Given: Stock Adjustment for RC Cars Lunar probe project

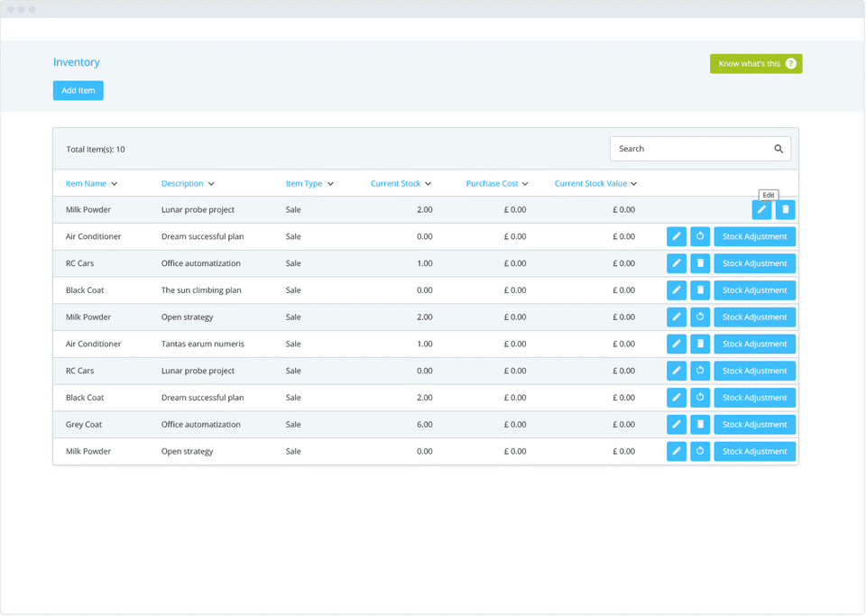Looking at the screenshot, I should point(754,371).
